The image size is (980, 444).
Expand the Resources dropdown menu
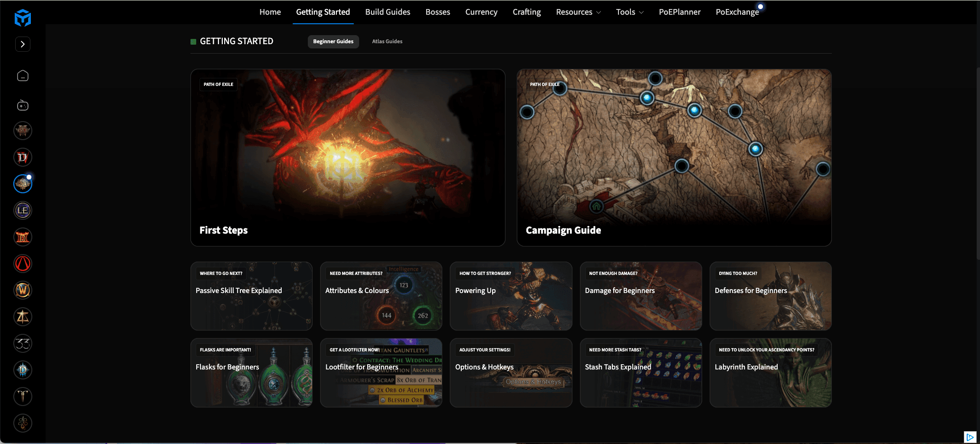pyautogui.click(x=578, y=12)
